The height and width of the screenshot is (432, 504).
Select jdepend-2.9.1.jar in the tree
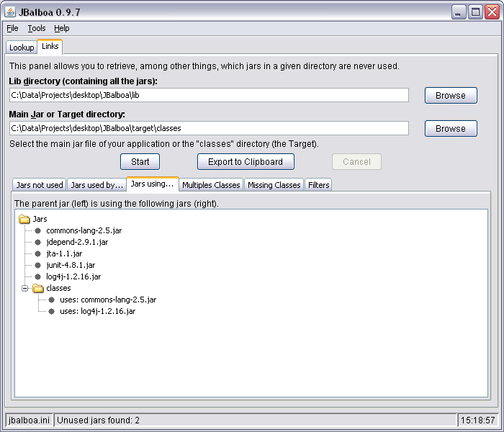pyautogui.click(x=77, y=242)
